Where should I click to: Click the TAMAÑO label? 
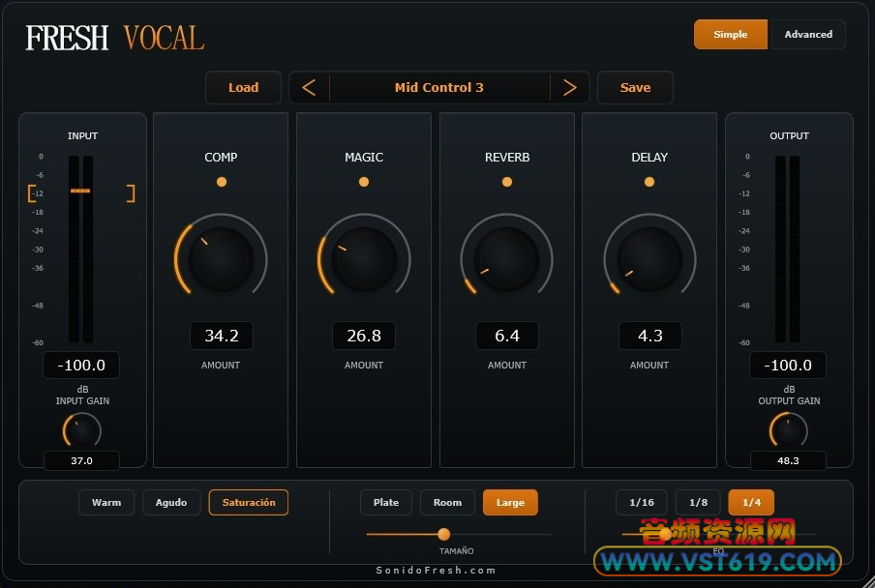[457, 550]
